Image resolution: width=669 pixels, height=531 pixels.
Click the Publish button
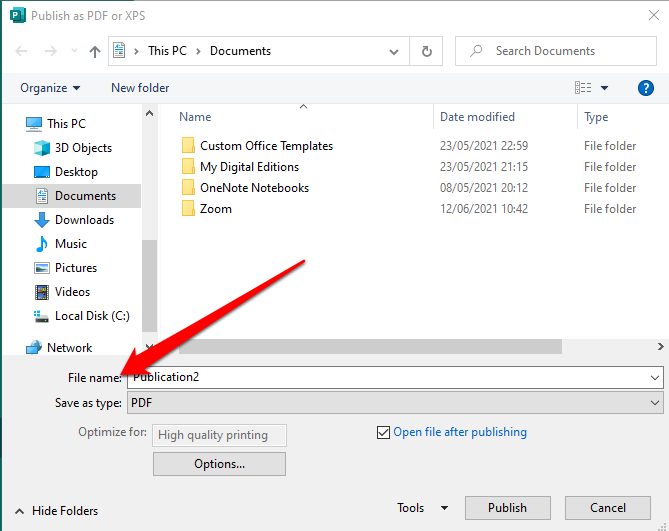point(507,508)
